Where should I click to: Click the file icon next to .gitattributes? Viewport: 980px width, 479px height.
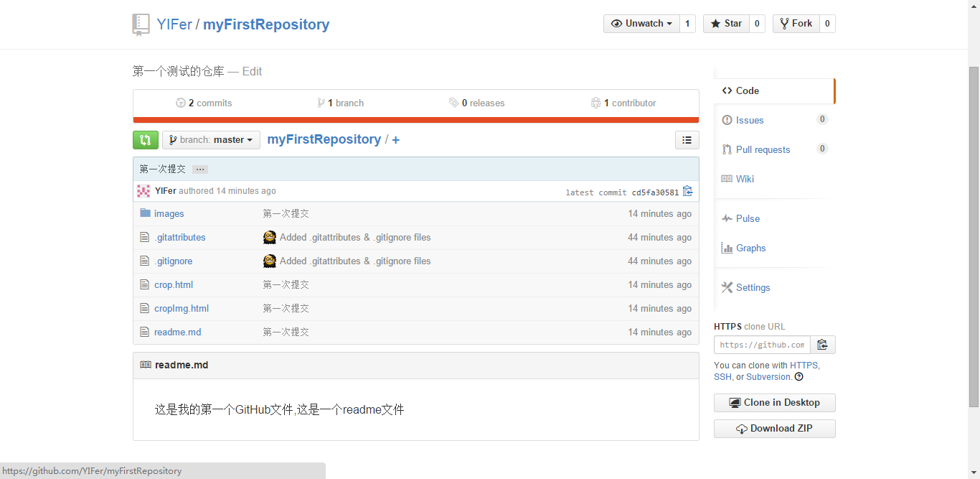pyautogui.click(x=145, y=237)
